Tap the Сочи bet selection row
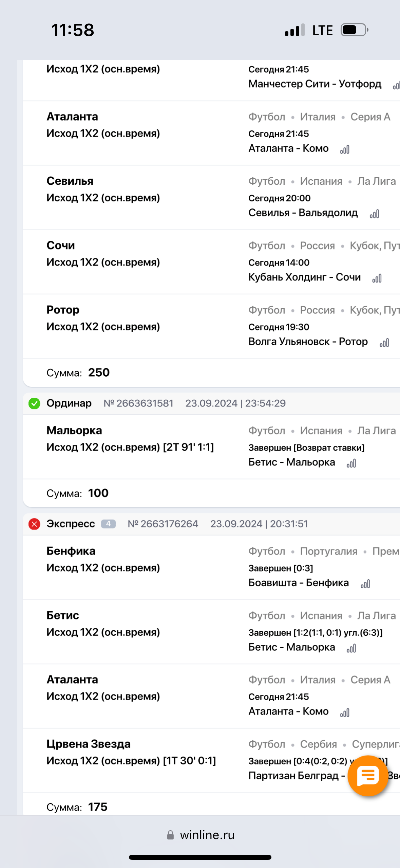This screenshot has height=868, width=400. [103, 254]
